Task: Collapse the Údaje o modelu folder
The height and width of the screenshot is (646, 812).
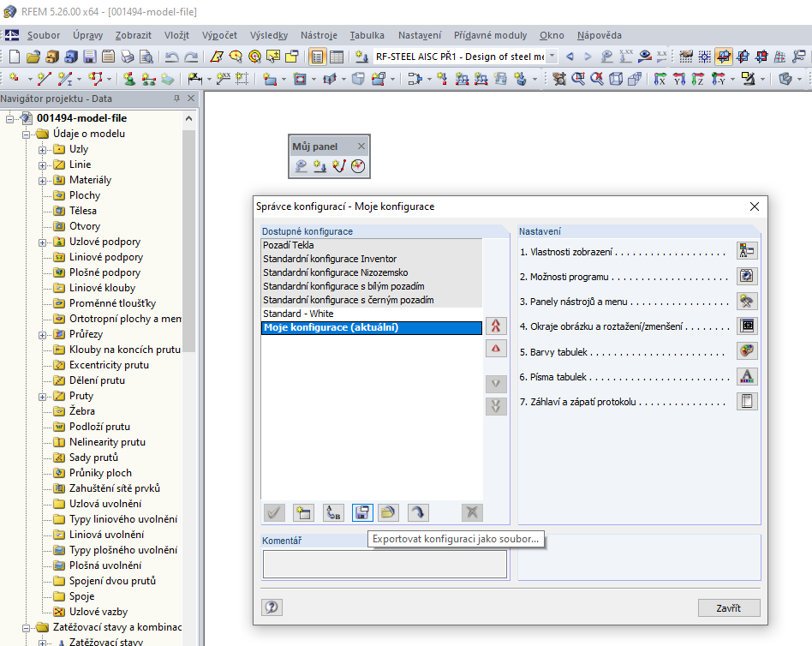Action: pyautogui.click(x=26, y=135)
